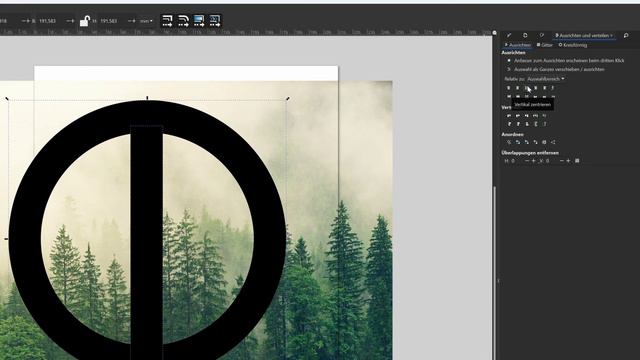
Task: Apply remove overlaps button after V gap steppers
Action: tap(577, 161)
